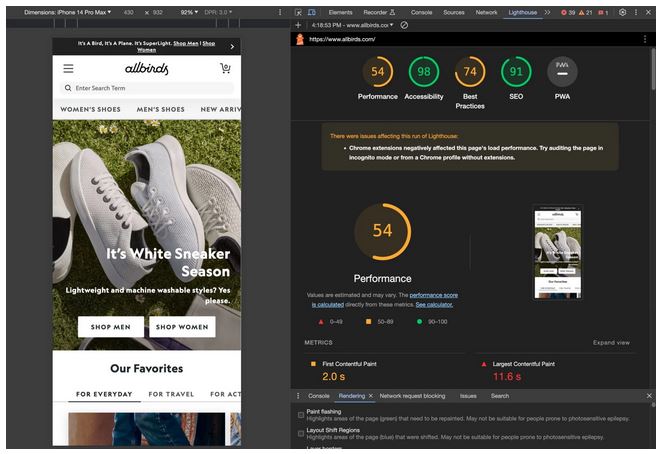The height and width of the screenshot is (454, 661).
Task: Open the performance score is calculated link
Action: (x=385, y=300)
